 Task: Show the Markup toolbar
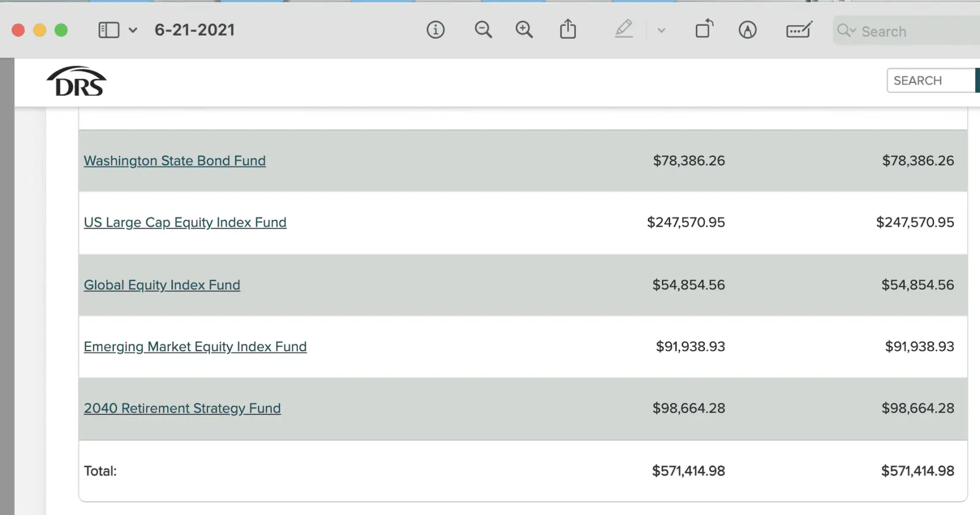click(747, 30)
